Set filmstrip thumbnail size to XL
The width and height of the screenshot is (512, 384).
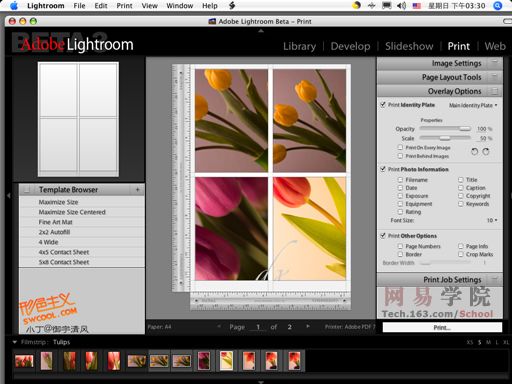click(x=506, y=342)
